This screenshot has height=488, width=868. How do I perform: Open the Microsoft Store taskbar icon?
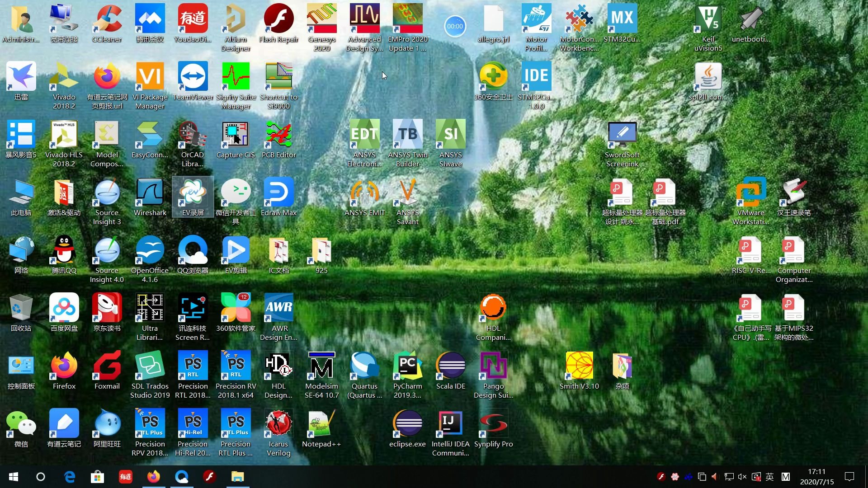(97, 477)
